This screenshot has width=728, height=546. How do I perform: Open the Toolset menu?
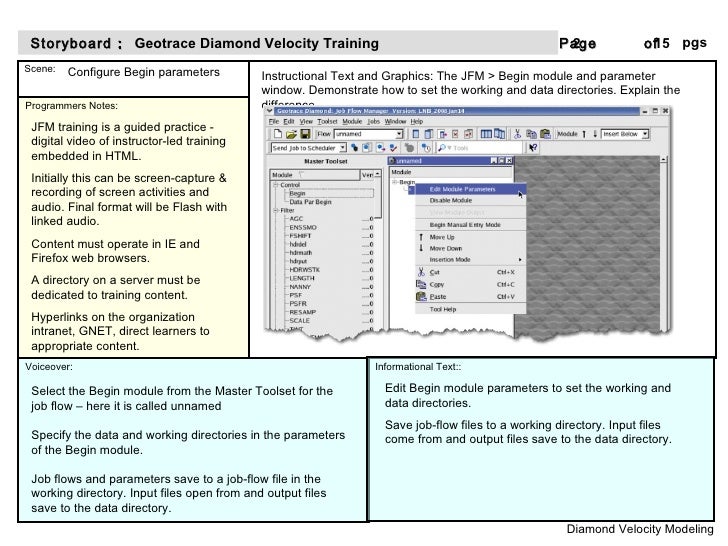tap(327, 122)
